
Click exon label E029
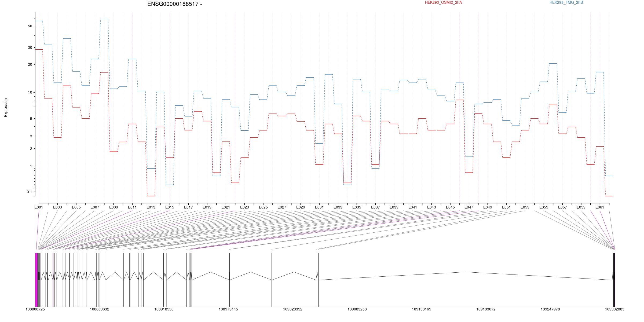[x=301, y=207]
